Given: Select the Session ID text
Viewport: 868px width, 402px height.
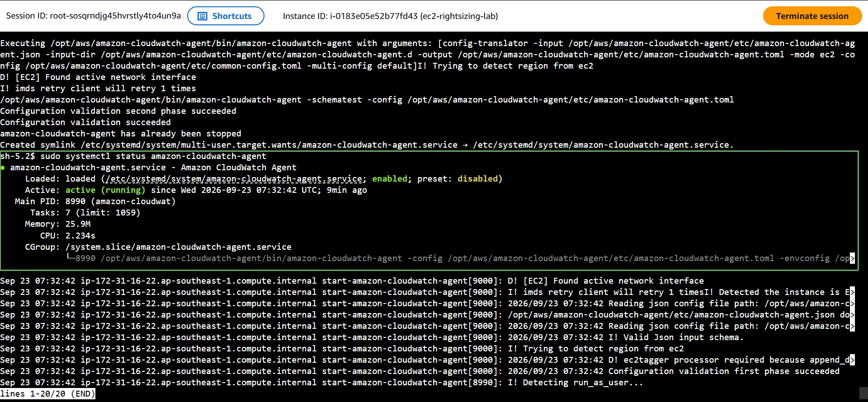Looking at the screenshot, I should [x=93, y=16].
